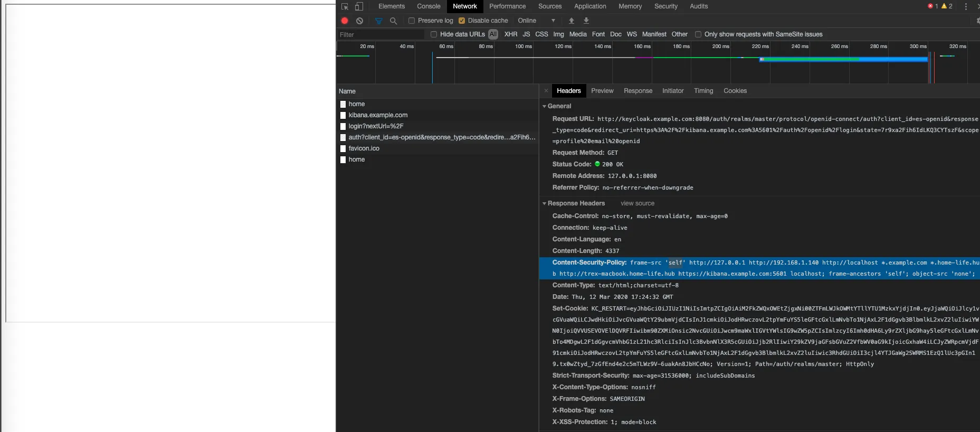
Task: Click the inspect element picker icon
Action: [x=345, y=6]
